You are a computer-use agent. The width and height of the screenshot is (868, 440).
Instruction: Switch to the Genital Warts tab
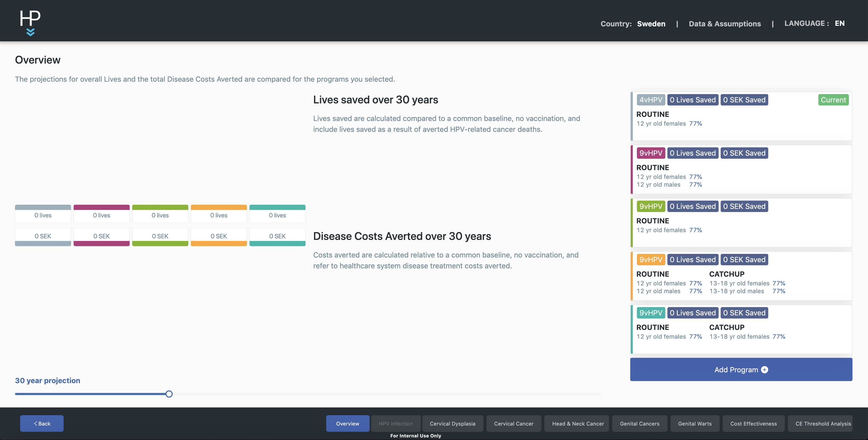pyautogui.click(x=694, y=424)
